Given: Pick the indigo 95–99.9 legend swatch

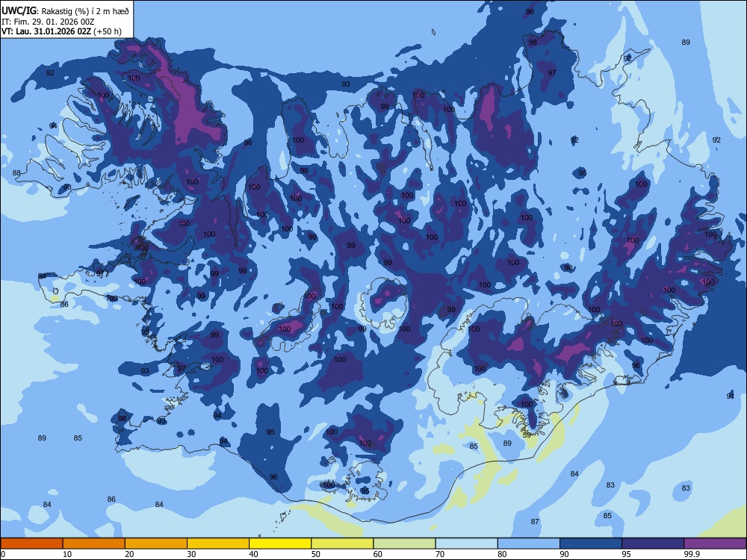Looking at the screenshot, I should click(x=653, y=544).
